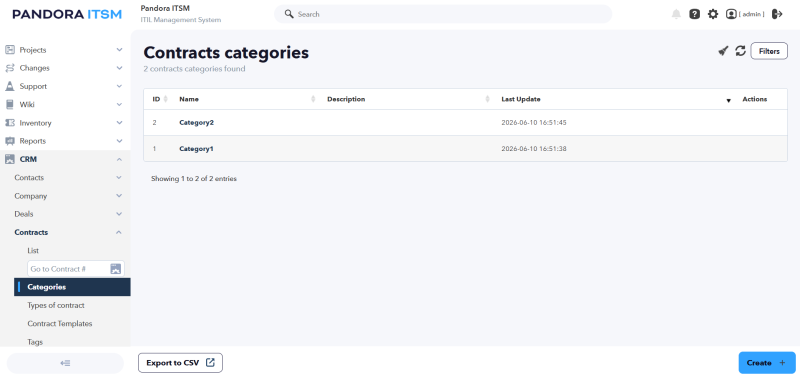Open the Category1 link
The height and width of the screenshot is (375, 800).
pyautogui.click(x=196, y=149)
